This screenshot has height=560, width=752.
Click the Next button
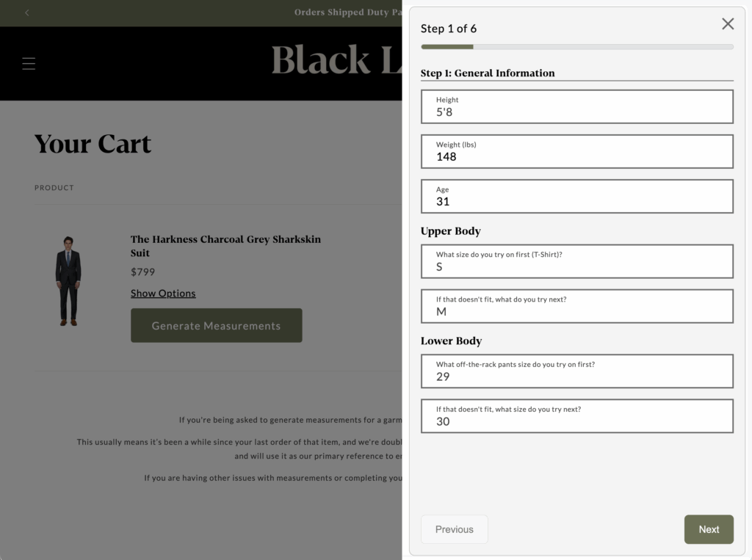(709, 529)
